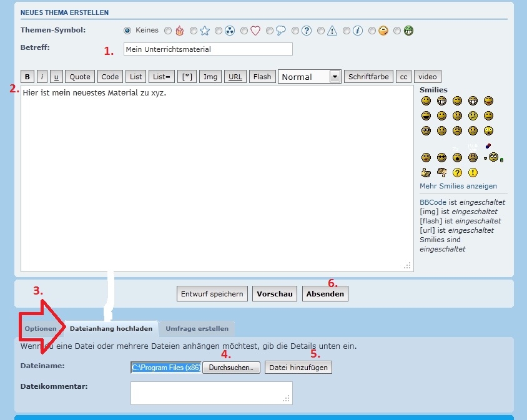Choose the heart topic icon radio button

pyautogui.click(x=245, y=31)
